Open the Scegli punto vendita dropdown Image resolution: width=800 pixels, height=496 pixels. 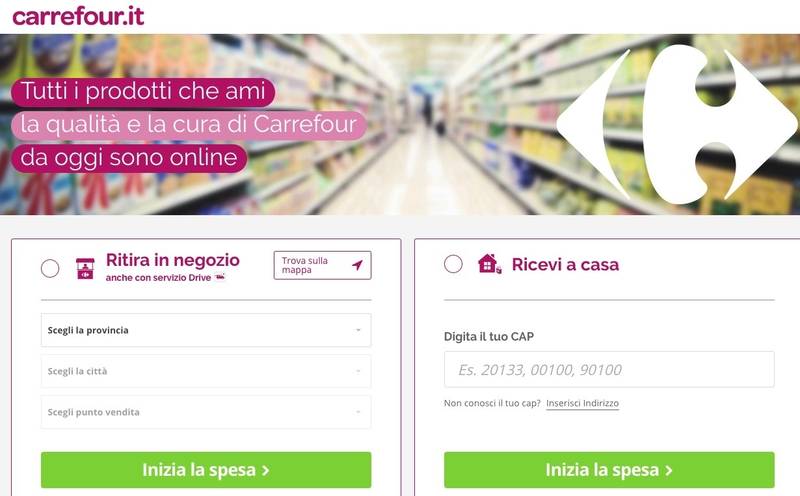(206, 412)
